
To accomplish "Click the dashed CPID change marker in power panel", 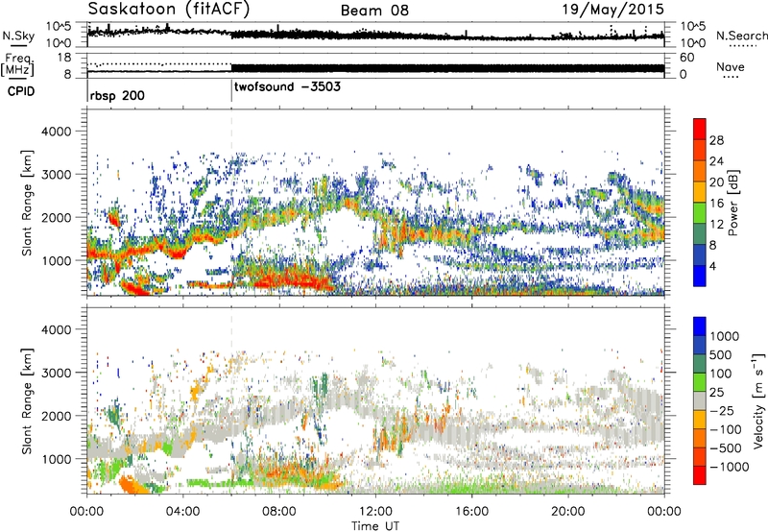I will coord(231,203).
